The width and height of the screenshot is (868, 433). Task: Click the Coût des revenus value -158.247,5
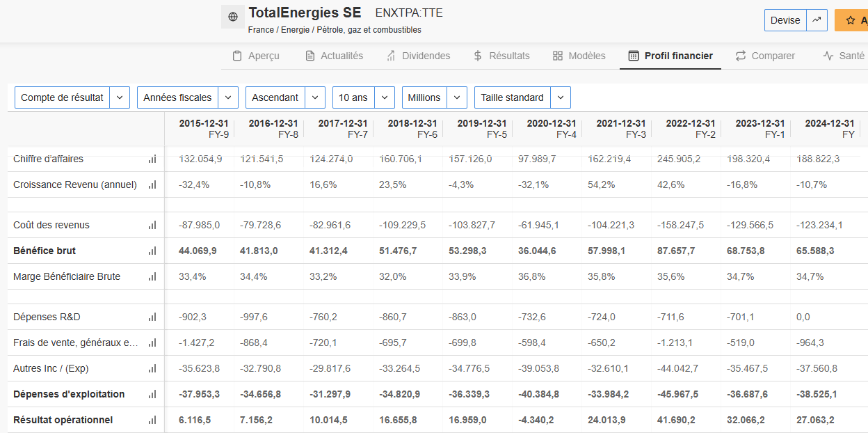pyautogui.click(x=681, y=225)
